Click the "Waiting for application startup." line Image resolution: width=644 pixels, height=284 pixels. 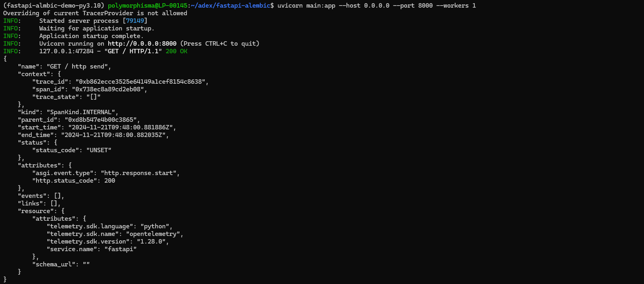click(97, 28)
